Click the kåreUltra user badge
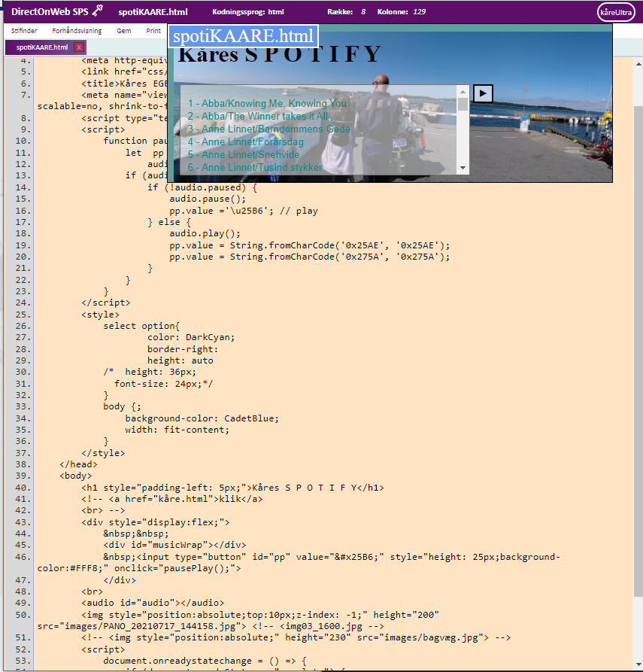 tap(616, 12)
